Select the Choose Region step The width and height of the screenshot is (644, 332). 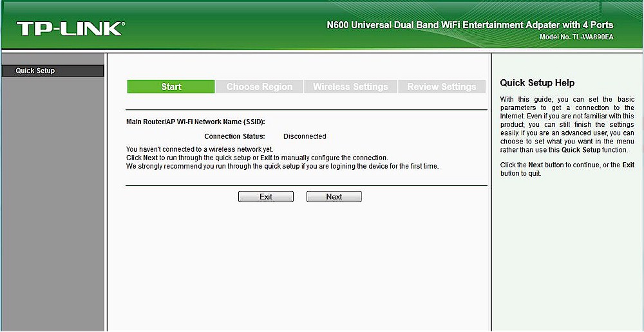click(x=259, y=87)
